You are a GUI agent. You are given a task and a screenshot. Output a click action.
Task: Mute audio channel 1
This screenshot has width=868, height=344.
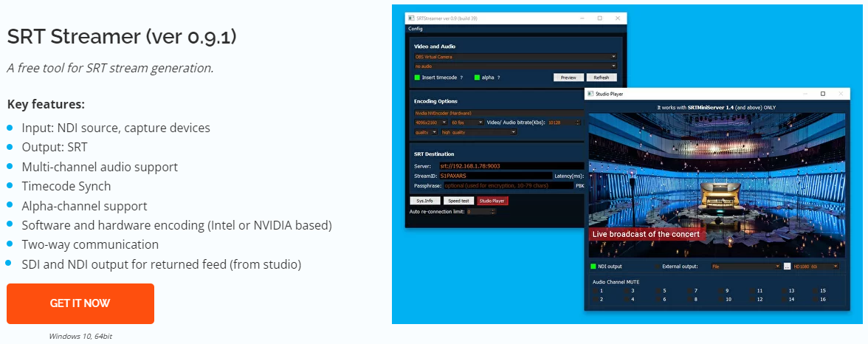click(x=595, y=290)
